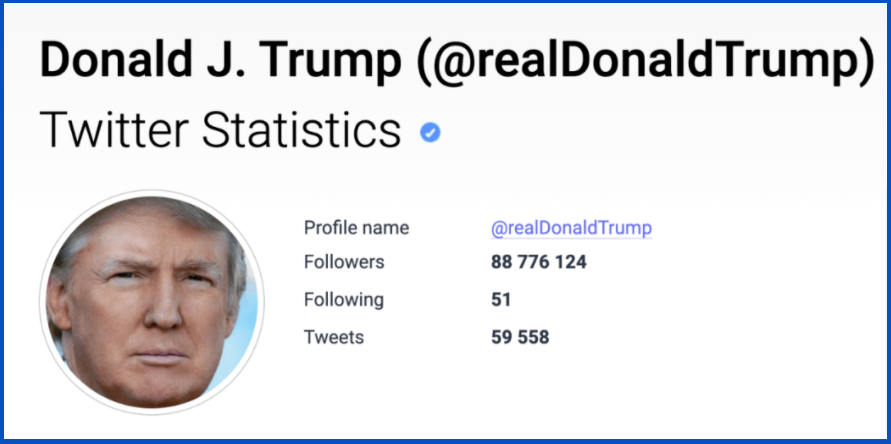This screenshot has width=891, height=444.
Task: Click the Following label
Action: 343,300
